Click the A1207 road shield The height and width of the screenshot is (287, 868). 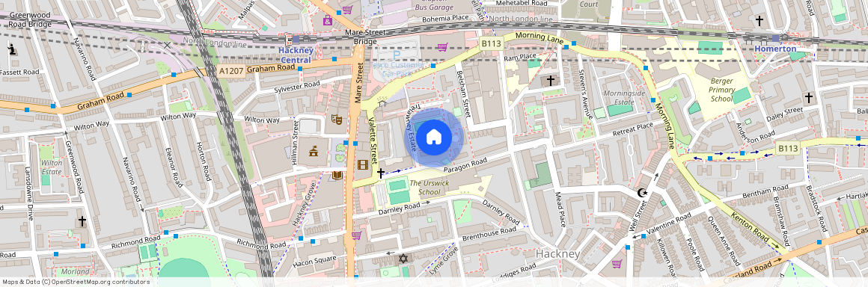tap(230, 71)
